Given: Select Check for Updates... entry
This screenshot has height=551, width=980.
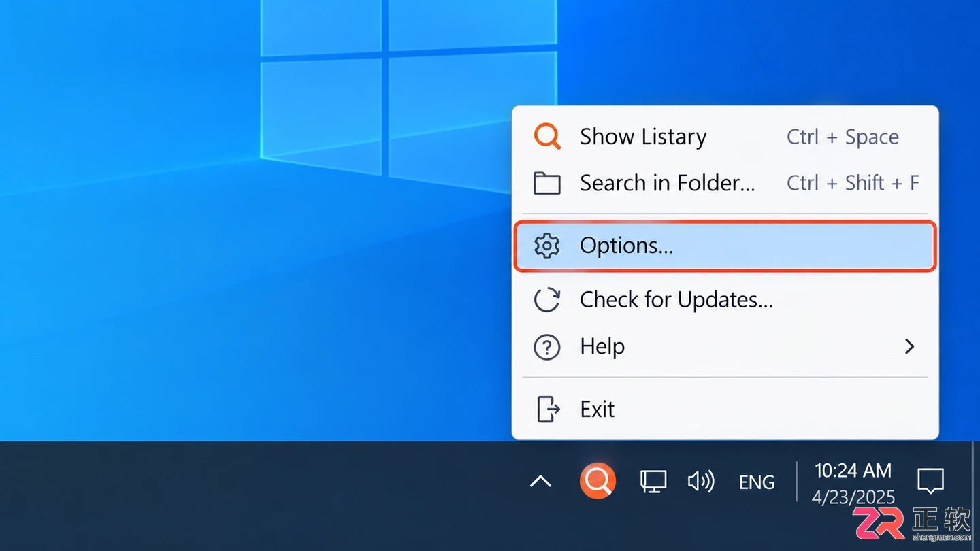Looking at the screenshot, I should coord(725,299).
